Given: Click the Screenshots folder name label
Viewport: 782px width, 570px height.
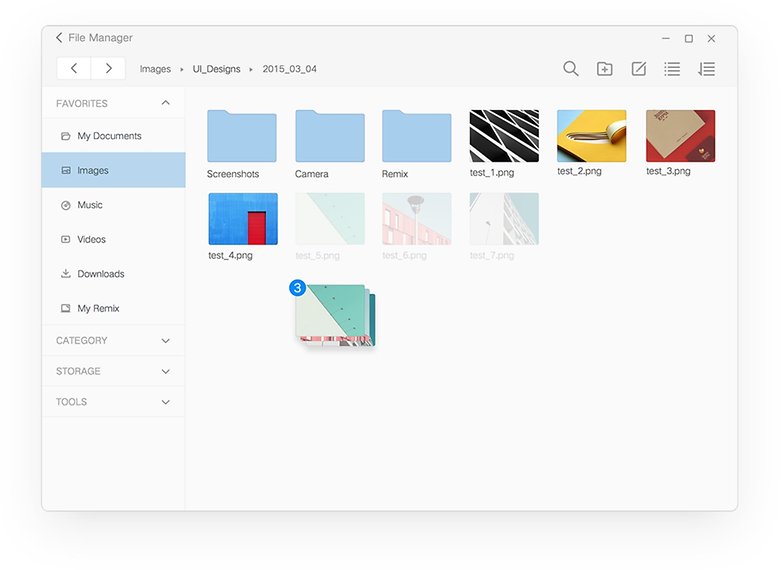Looking at the screenshot, I should tap(233, 174).
